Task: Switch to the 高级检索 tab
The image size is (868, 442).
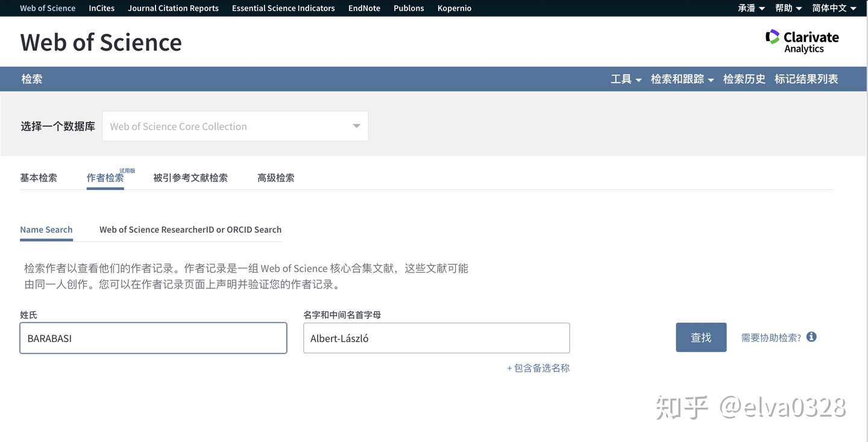Action: click(275, 177)
